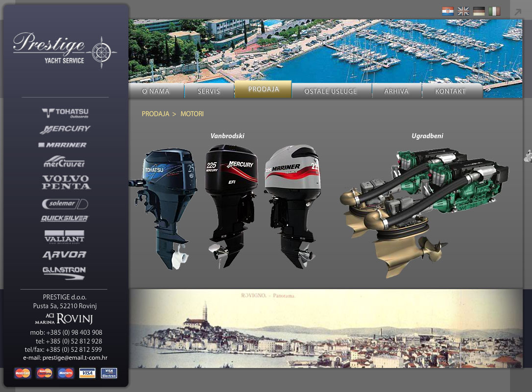Click the ACI Marina Rovinj logo
The width and height of the screenshot is (532, 392).
click(64, 319)
